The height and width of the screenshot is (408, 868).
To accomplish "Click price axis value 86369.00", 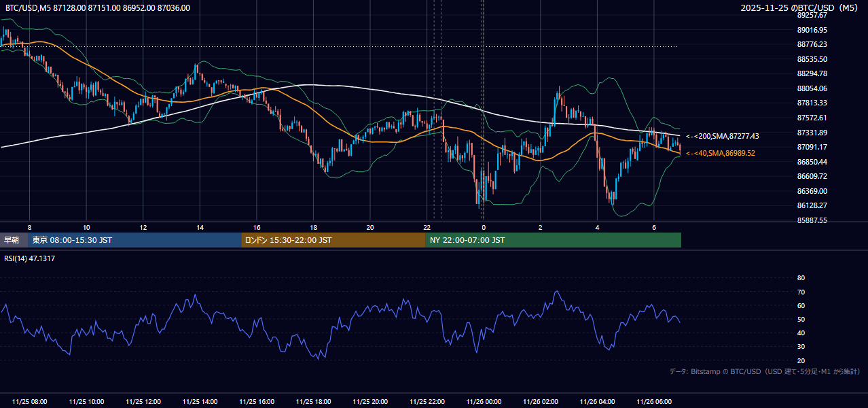I will (x=812, y=191).
